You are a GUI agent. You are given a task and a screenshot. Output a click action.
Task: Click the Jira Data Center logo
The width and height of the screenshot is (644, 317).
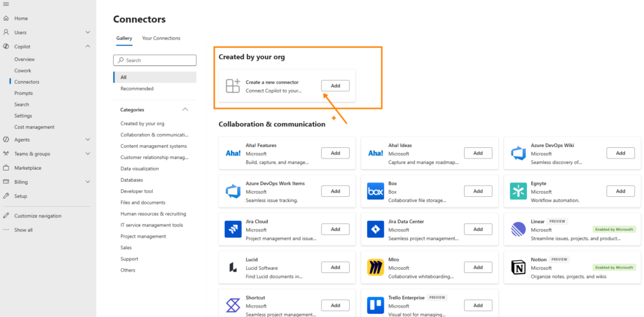pyautogui.click(x=375, y=229)
